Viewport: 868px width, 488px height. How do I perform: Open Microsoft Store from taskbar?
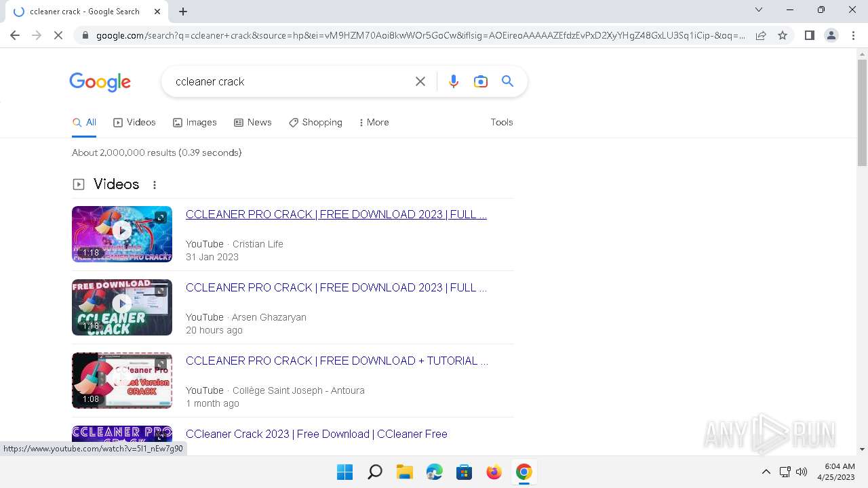(464, 472)
